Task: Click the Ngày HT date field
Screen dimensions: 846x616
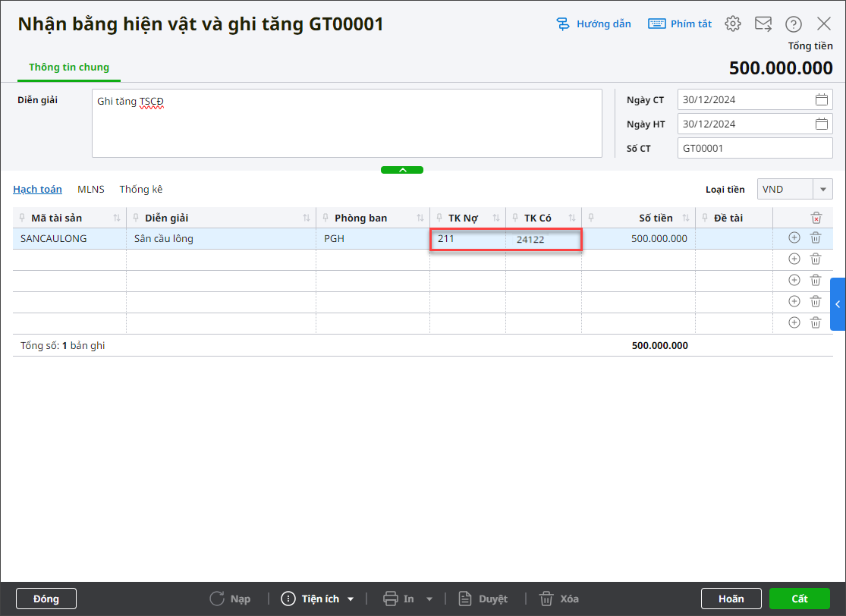Action: tap(755, 124)
